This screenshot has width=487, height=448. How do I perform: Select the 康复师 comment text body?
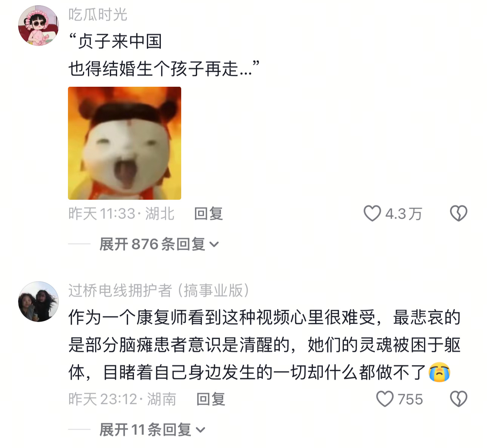265,345
